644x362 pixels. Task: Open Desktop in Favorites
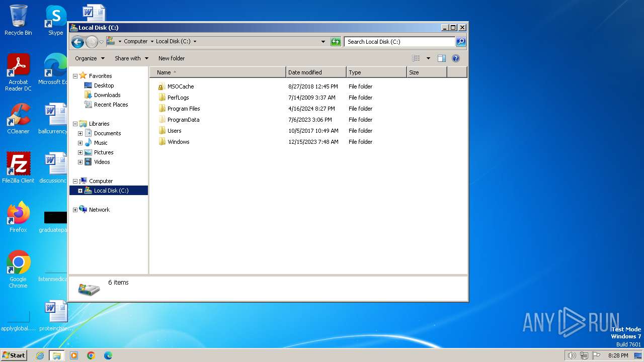pos(104,85)
